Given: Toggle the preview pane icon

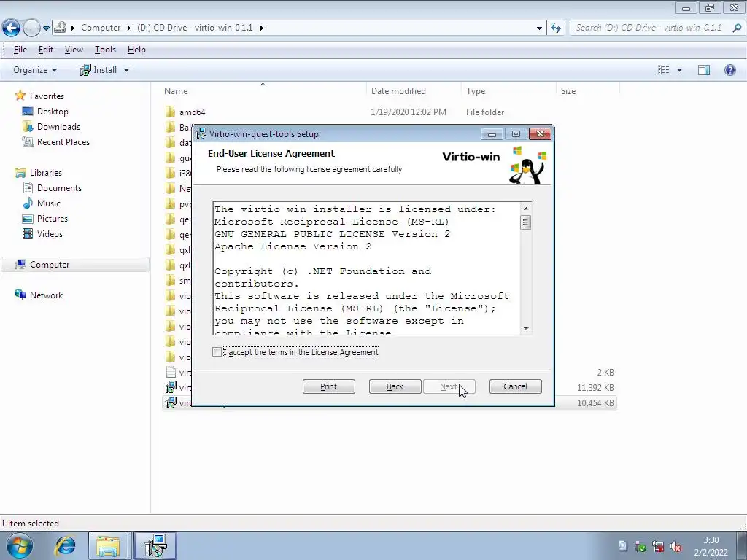Looking at the screenshot, I should pos(704,70).
